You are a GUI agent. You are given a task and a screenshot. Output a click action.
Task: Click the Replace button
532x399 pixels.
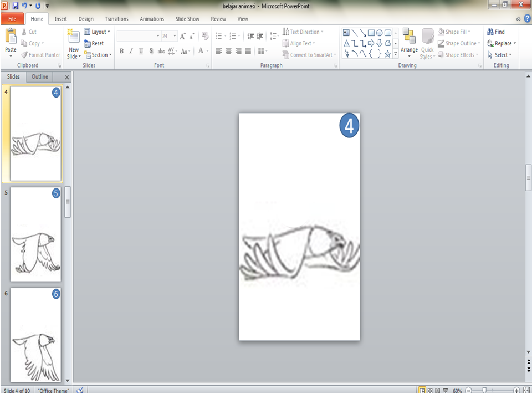(502, 43)
